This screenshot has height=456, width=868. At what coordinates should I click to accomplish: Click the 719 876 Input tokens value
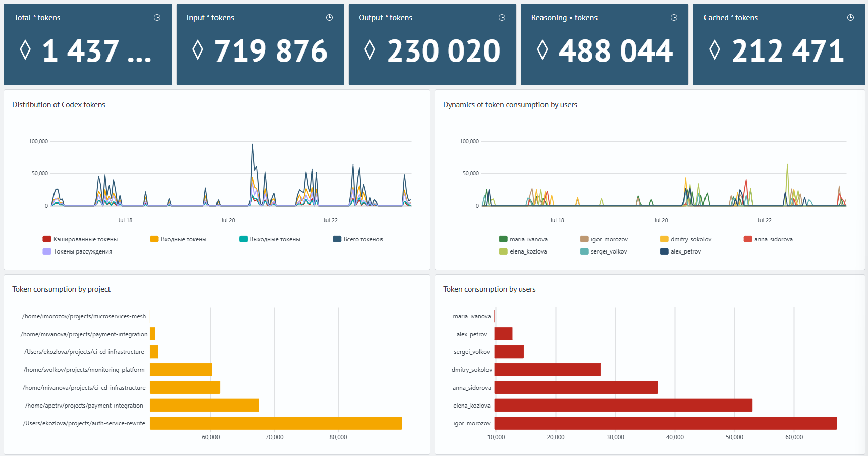point(271,50)
